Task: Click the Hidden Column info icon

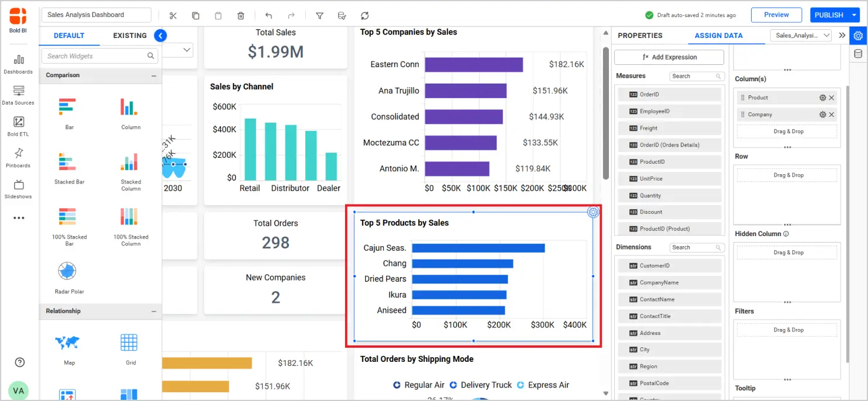Action: 786,234
